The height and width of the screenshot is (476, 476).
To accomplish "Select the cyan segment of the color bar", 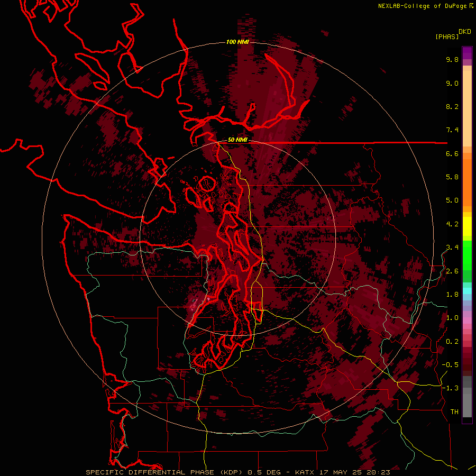I will point(467,290).
